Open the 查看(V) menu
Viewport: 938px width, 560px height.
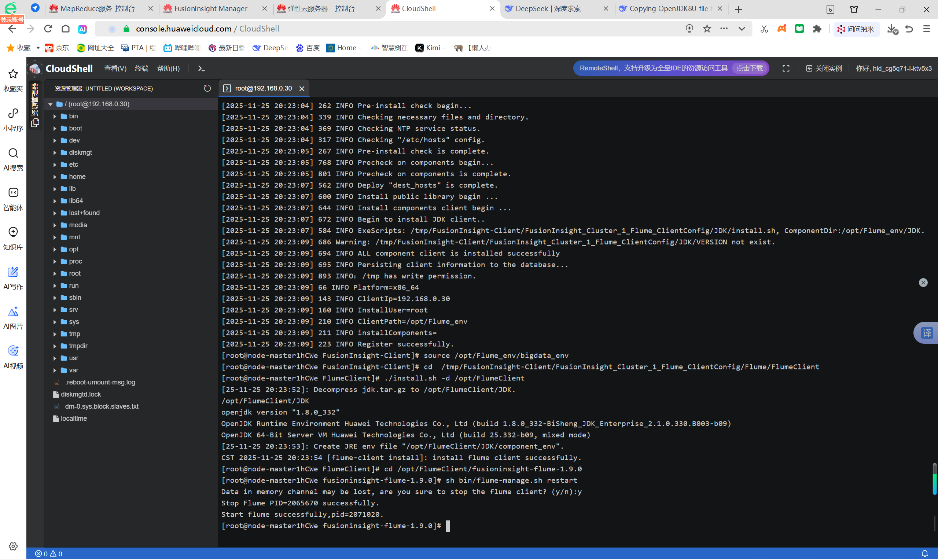tap(115, 68)
